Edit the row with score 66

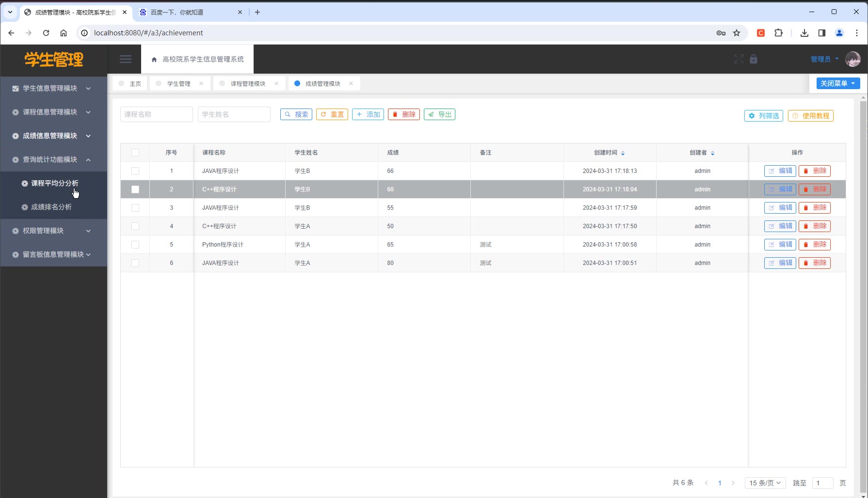click(780, 171)
